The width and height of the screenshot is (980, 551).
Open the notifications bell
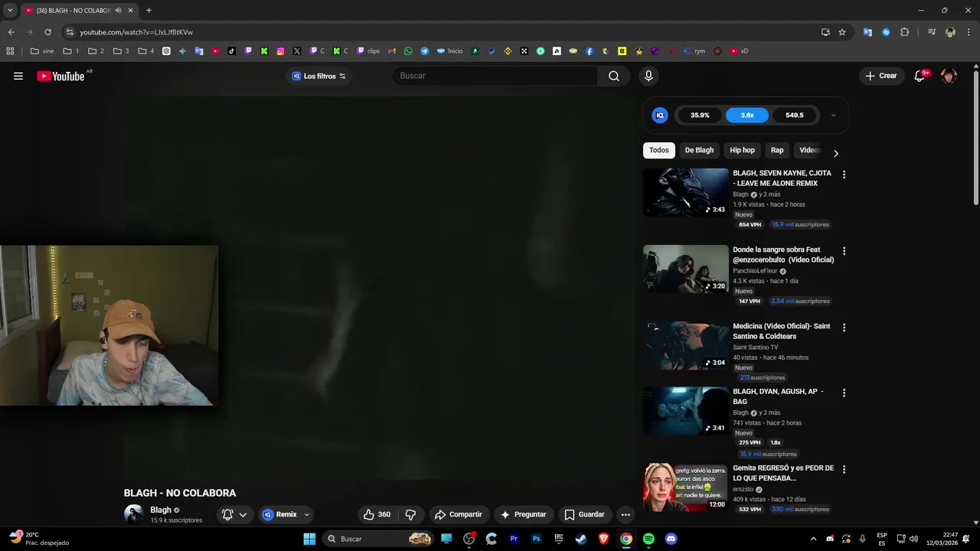(920, 76)
